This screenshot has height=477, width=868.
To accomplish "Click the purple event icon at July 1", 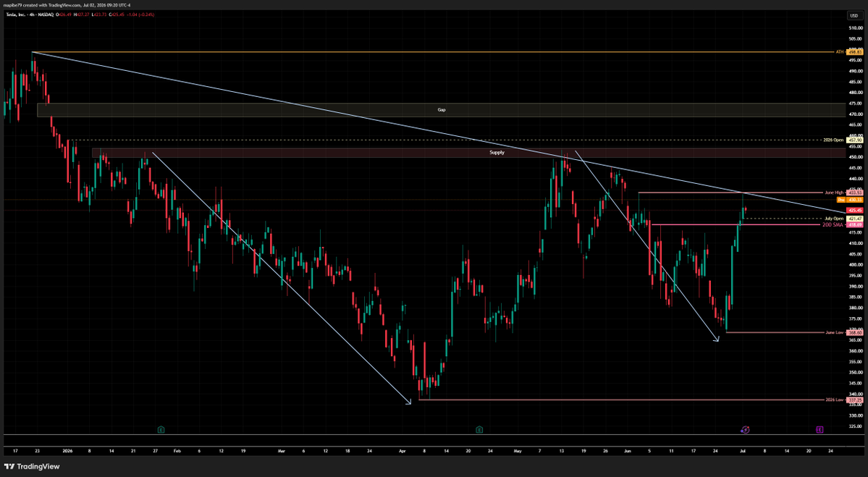I will tap(745, 429).
